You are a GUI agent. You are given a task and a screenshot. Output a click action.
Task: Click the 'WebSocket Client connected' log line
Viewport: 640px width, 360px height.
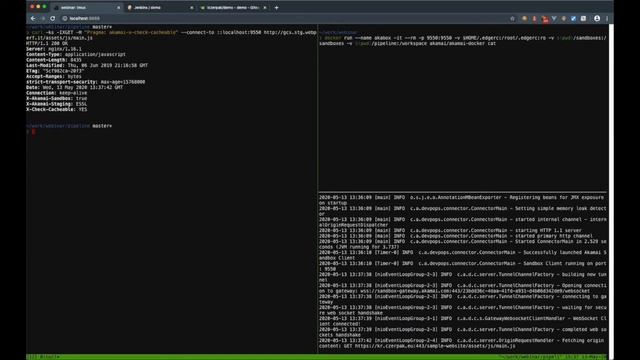coord(463,321)
